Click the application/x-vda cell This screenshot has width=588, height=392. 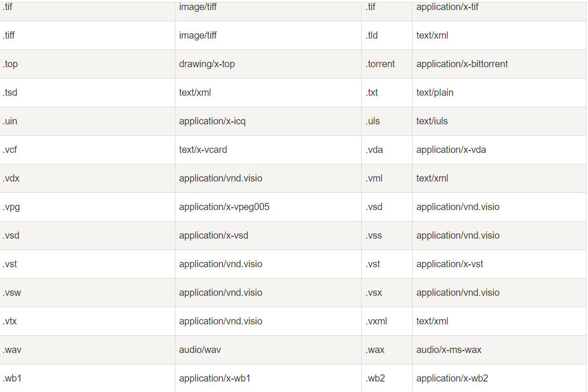[x=499, y=150]
